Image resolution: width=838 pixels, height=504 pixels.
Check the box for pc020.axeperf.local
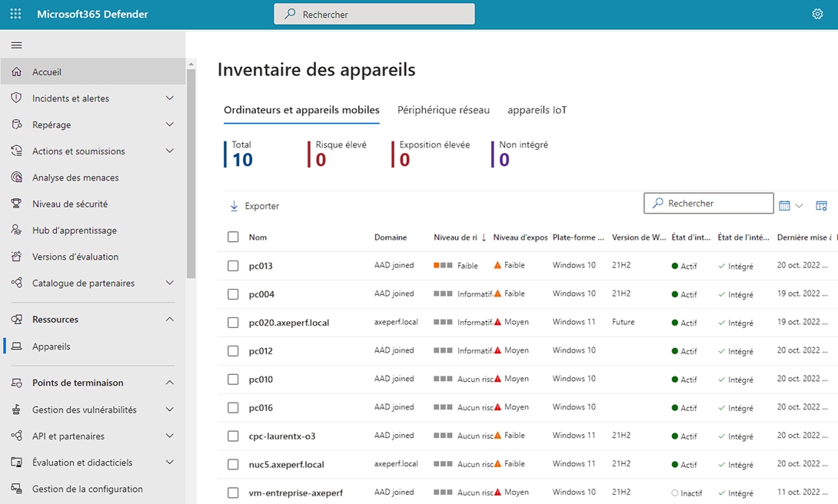[233, 323]
